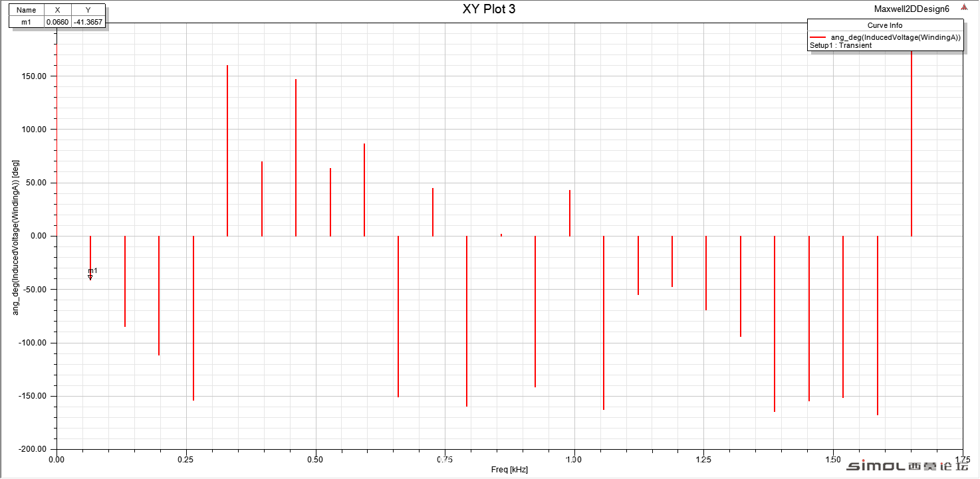The image size is (980, 479).
Task: Click the -100.00 y-axis tick label
Action: pyautogui.click(x=33, y=343)
